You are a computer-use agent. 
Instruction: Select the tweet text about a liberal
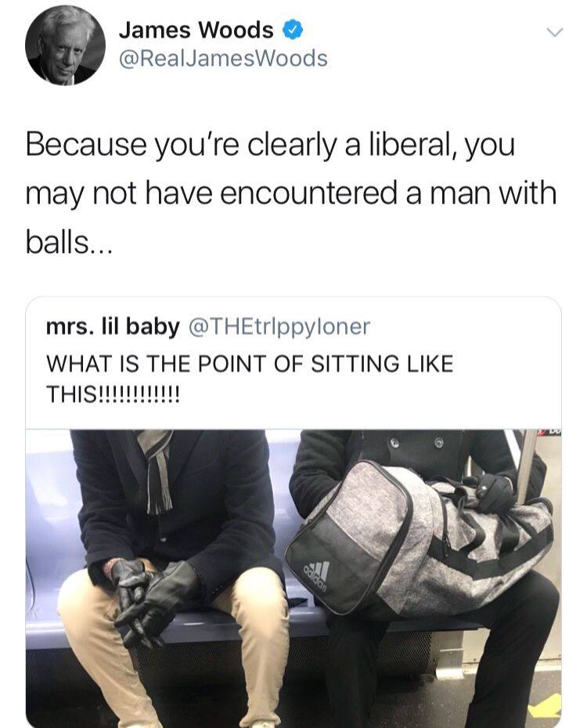pyautogui.click(x=291, y=193)
